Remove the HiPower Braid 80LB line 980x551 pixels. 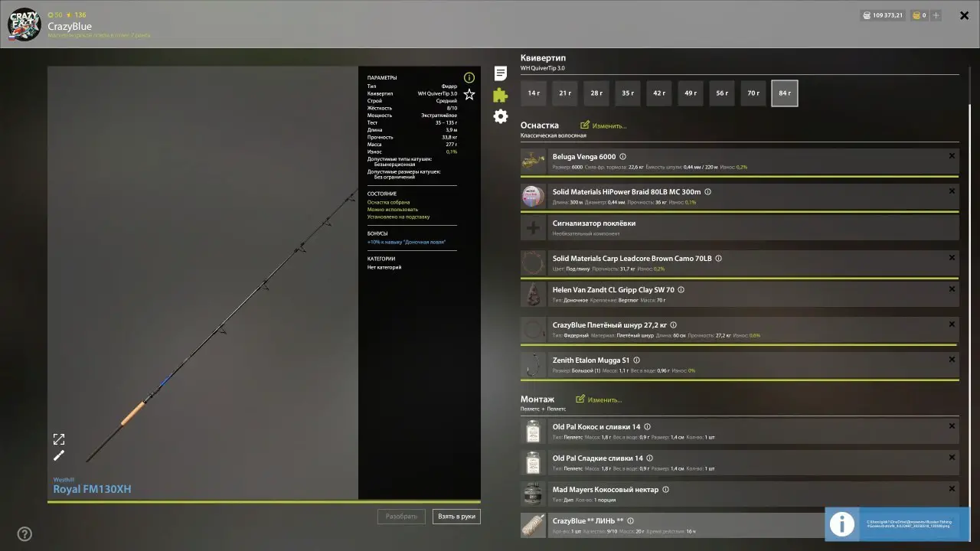click(x=952, y=191)
